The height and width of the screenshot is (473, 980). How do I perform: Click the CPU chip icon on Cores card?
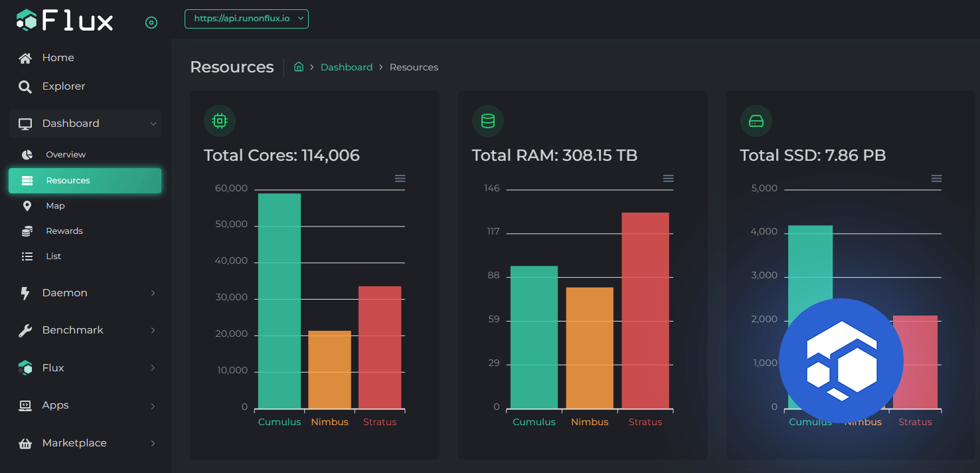220,121
